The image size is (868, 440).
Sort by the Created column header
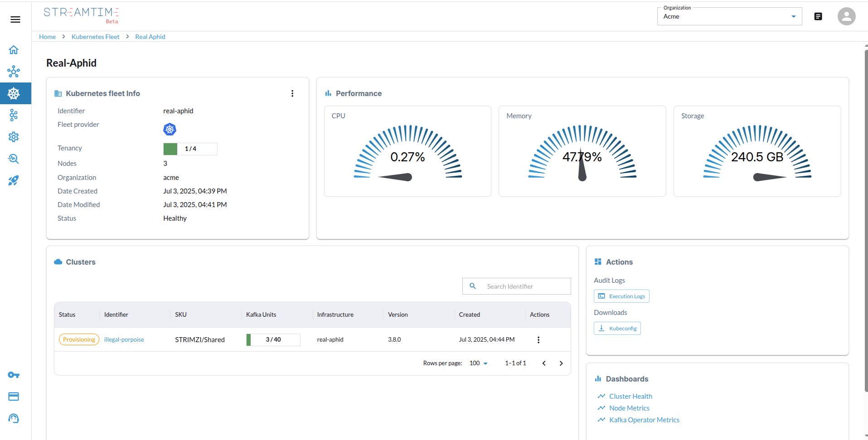[469, 315]
